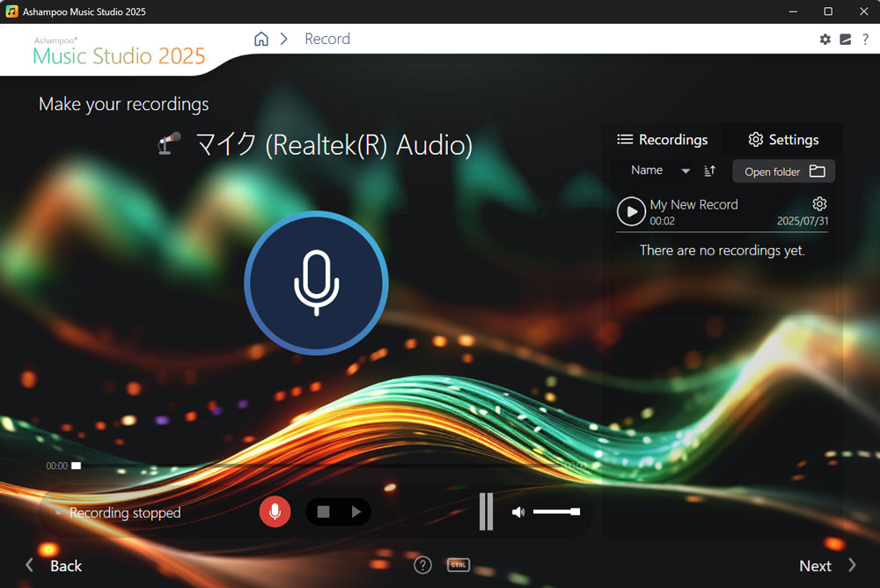The height and width of the screenshot is (588, 880).
Task: Switch to the Settings tab
Action: coord(783,139)
